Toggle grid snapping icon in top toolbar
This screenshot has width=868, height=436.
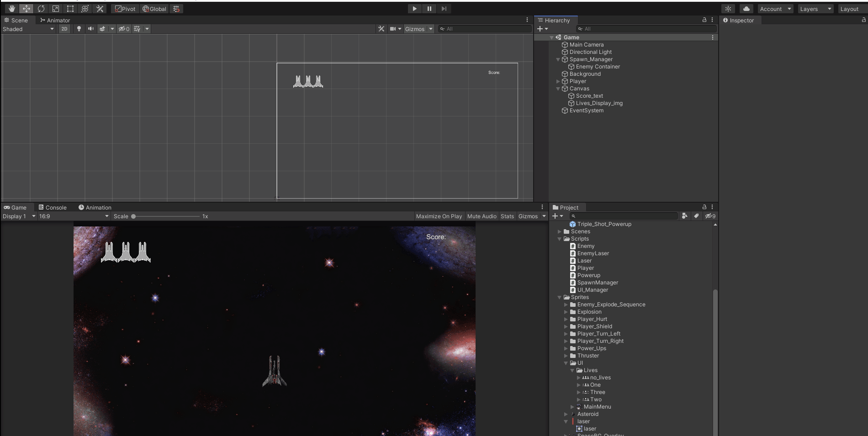point(176,9)
